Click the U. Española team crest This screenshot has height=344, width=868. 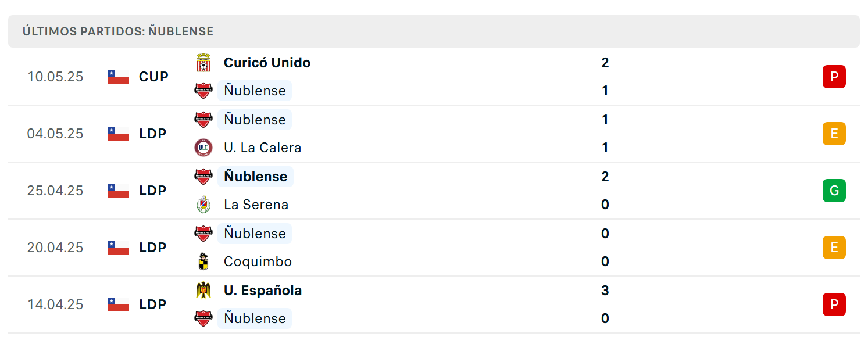click(x=203, y=290)
